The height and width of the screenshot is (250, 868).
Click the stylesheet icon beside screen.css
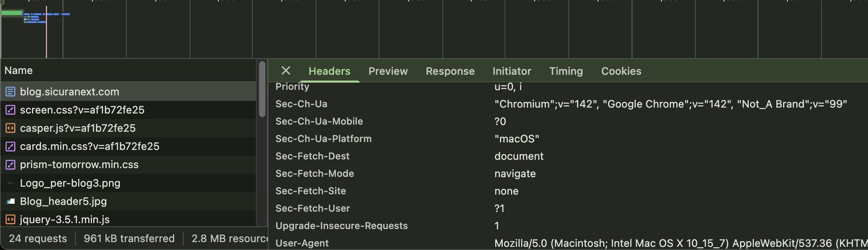pyautogui.click(x=10, y=110)
